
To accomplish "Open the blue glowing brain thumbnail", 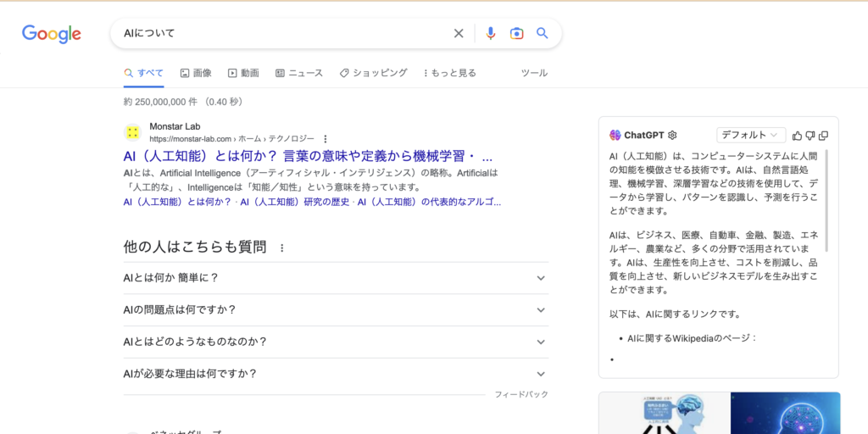I will (786, 413).
